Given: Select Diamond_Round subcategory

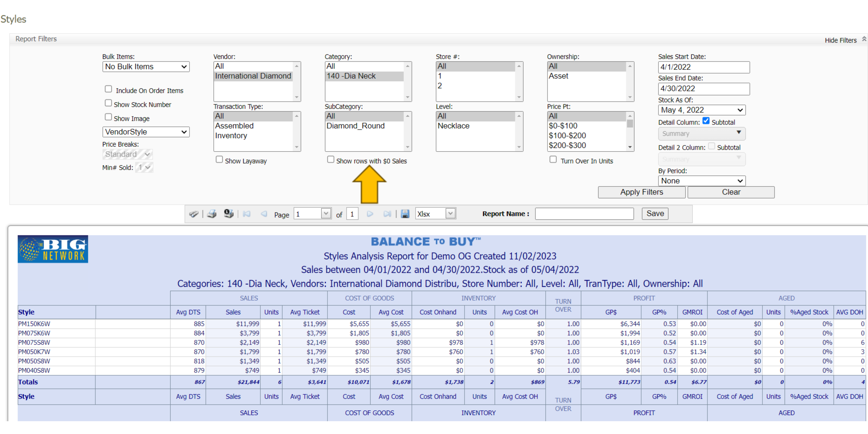Looking at the screenshot, I should click(364, 126).
